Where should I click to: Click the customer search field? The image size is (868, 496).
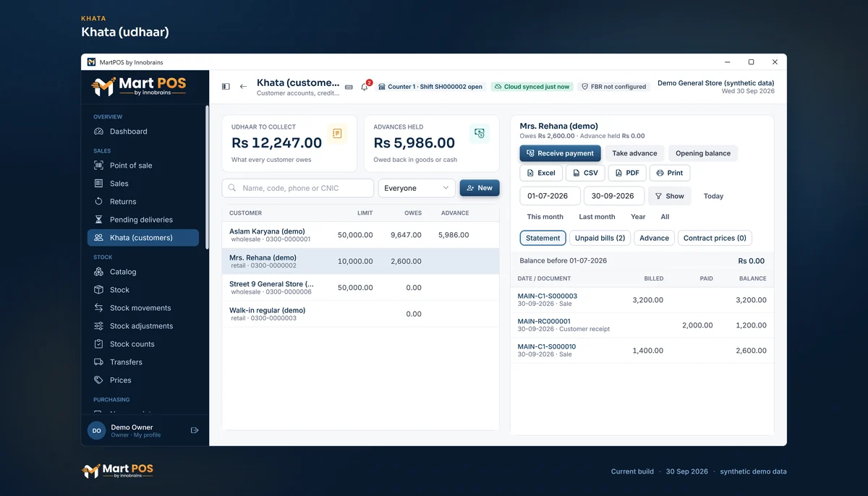pos(298,188)
